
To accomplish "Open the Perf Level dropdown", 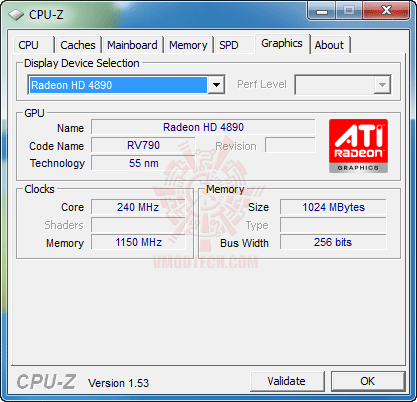I will (x=343, y=85).
